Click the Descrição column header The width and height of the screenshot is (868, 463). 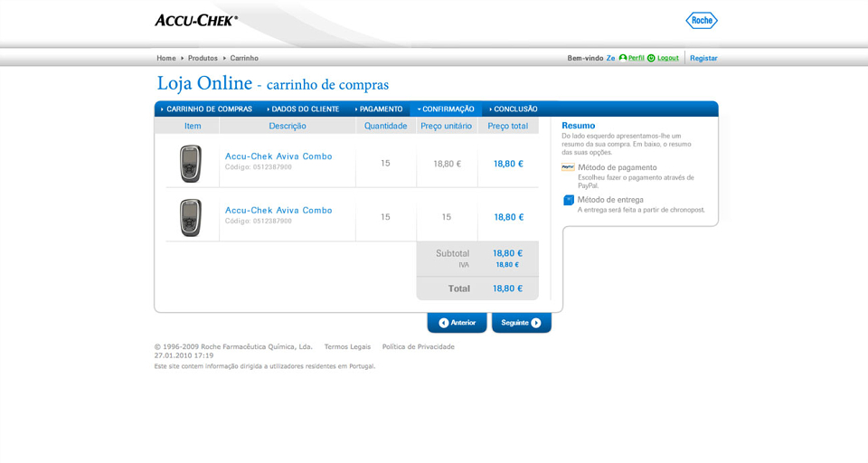(x=288, y=126)
